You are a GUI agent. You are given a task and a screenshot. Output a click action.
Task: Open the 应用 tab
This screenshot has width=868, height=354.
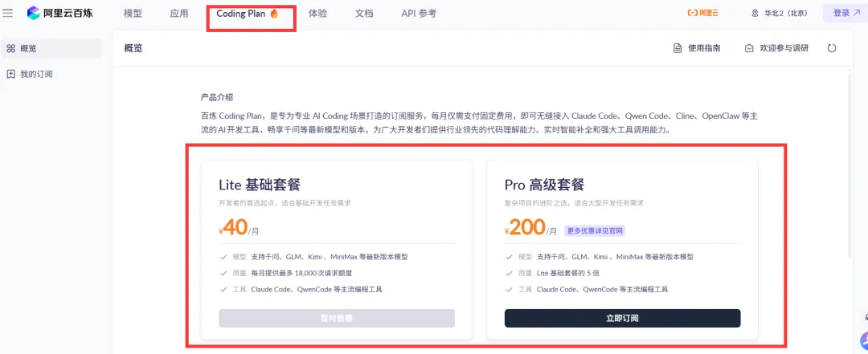(179, 14)
